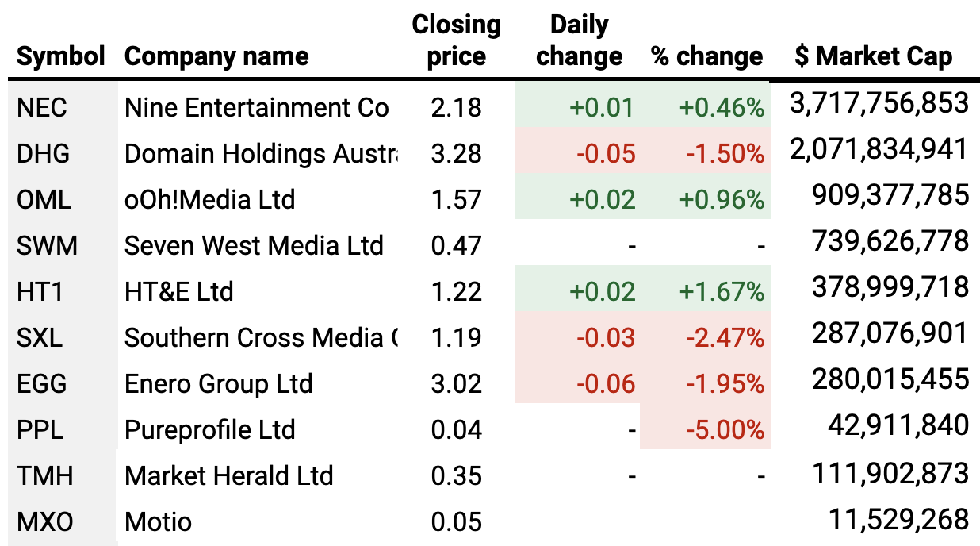The image size is (980, 546).
Task: Select the NEC symbol cell
Action: [43, 107]
